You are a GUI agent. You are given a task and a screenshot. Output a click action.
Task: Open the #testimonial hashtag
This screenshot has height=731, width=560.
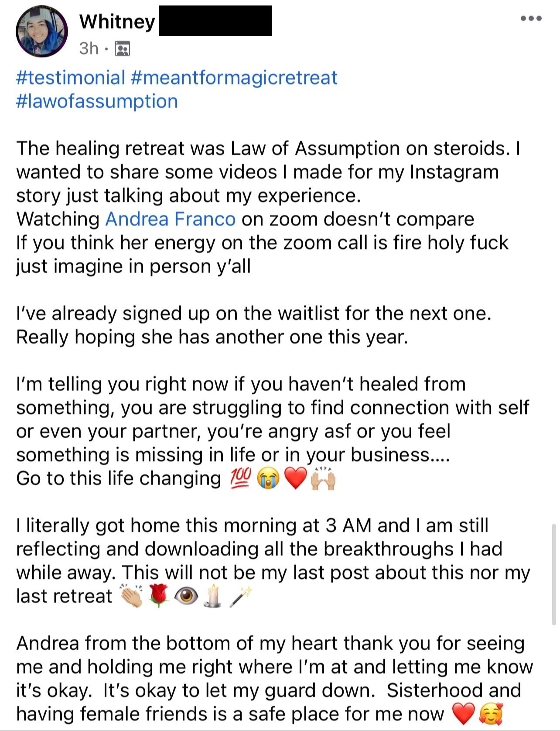click(71, 78)
